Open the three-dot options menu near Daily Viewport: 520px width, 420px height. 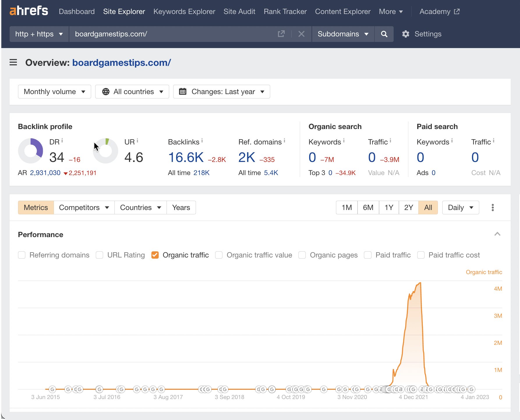(x=493, y=207)
